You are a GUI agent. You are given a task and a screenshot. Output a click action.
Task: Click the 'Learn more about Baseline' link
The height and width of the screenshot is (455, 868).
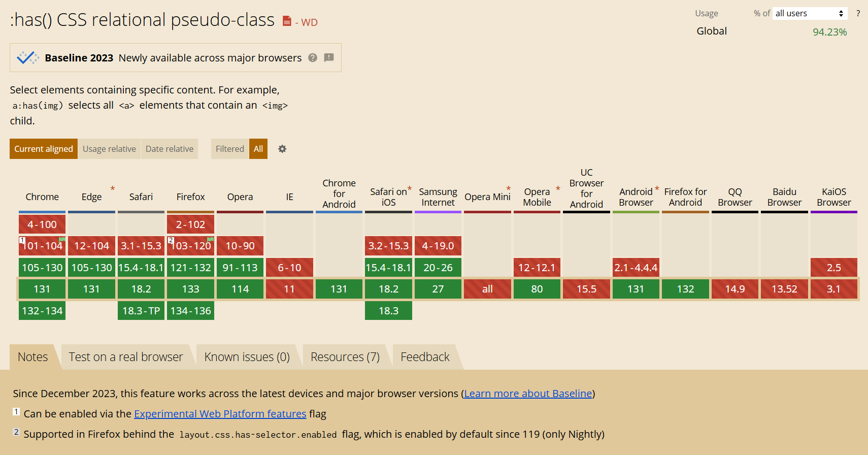tap(528, 393)
